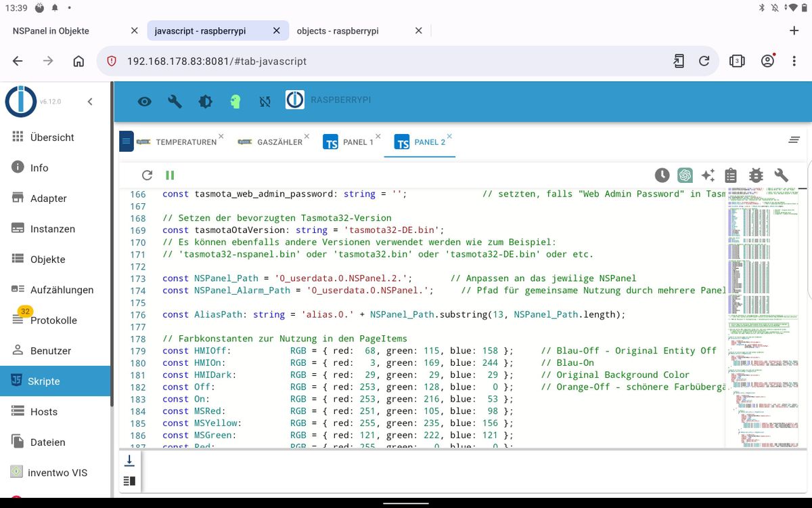Close javascript - raspberrypi browser tab
The height and width of the screenshot is (508, 812).
276,30
